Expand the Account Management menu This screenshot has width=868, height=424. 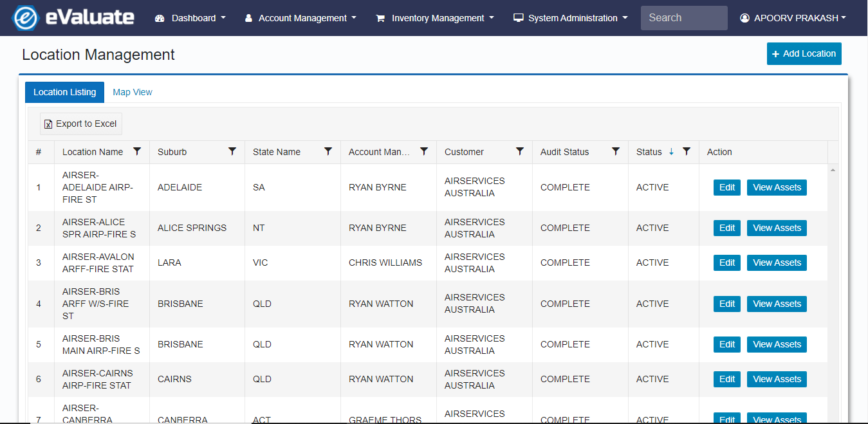pos(300,18)
